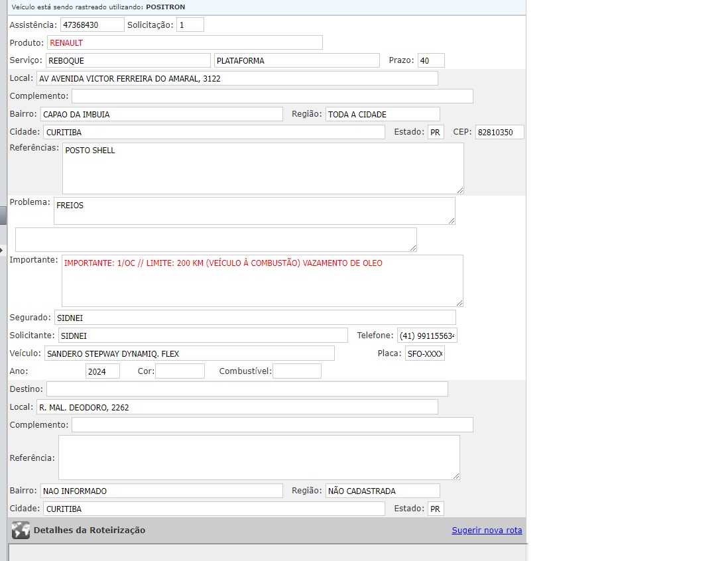Viewport: 728px width, 561px height.
Task: Click the map icon beside Detalhes da Roteirização
Action: 21,530
